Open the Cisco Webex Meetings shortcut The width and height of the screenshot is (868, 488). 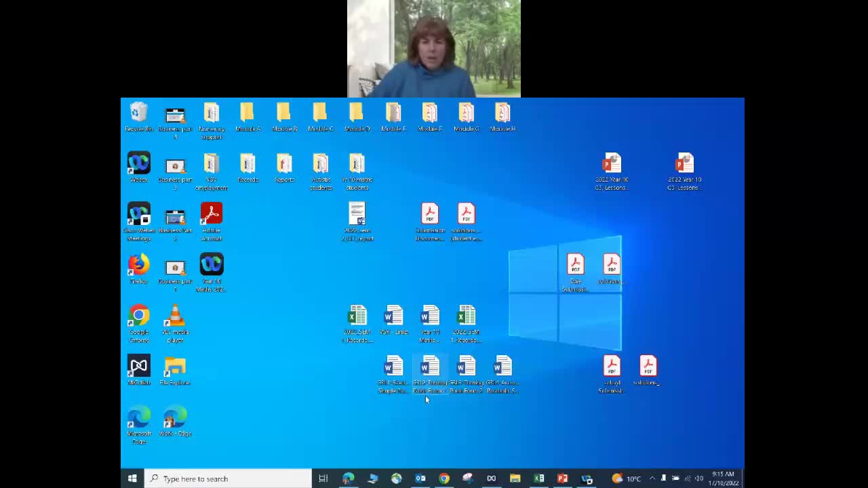pyautogui.click(x=138, y=215)
